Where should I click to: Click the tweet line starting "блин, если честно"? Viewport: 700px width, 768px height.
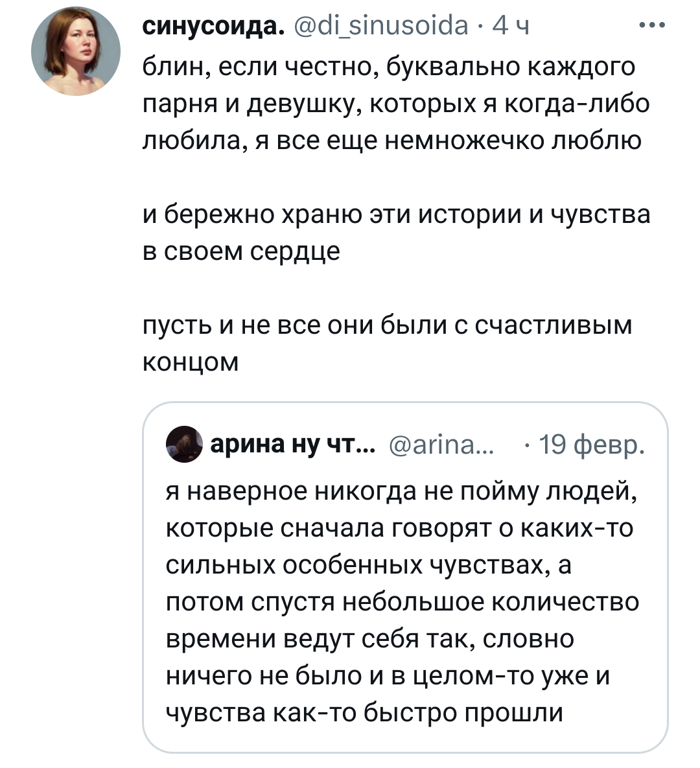pyautogui.click(x=389, y=67)
